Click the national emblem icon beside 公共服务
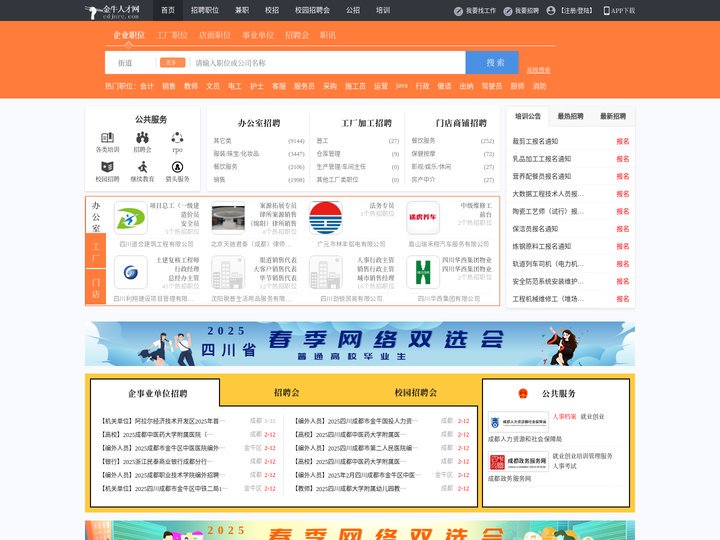This screenshot has width=720, height=540. [x=523, y=394]
